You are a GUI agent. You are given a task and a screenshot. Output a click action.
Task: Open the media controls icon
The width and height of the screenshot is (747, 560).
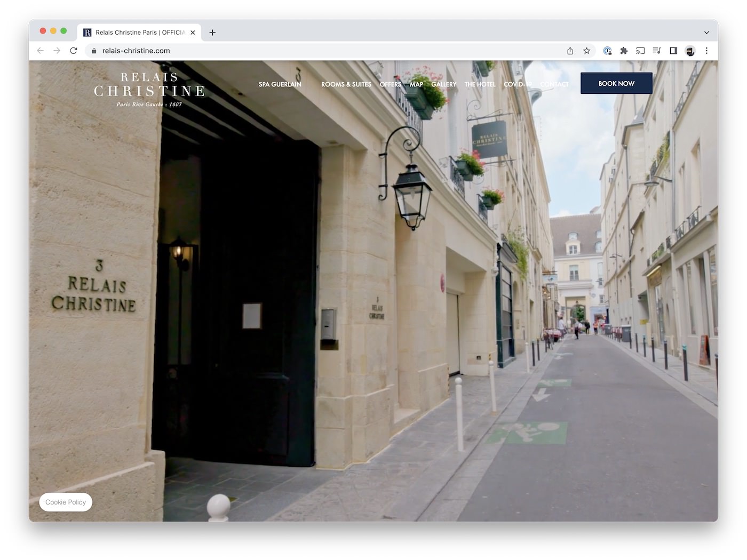tap(657, 51)
